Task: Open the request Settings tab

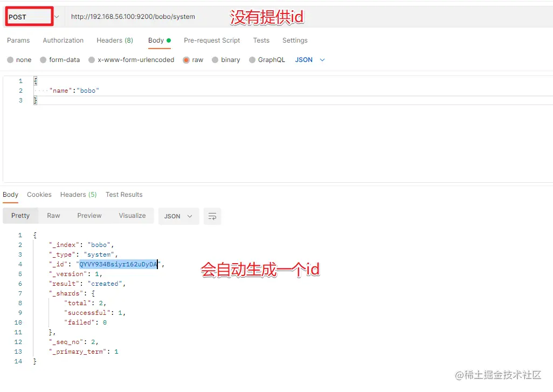Action: point(295,40)
